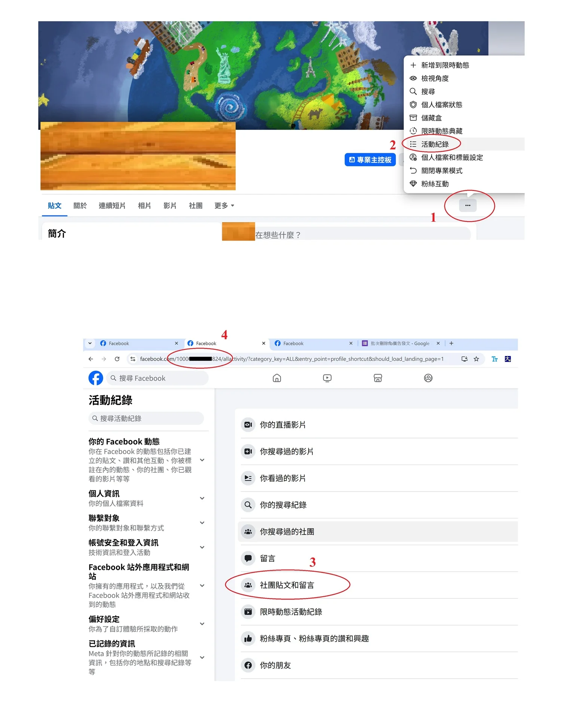Open the Facebook home icon
582x728 pixels.
tap(277, 378)
